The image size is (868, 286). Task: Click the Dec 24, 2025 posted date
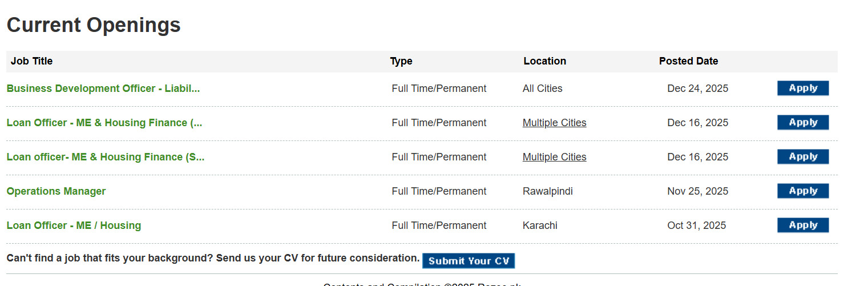click(x=697, y=88)
